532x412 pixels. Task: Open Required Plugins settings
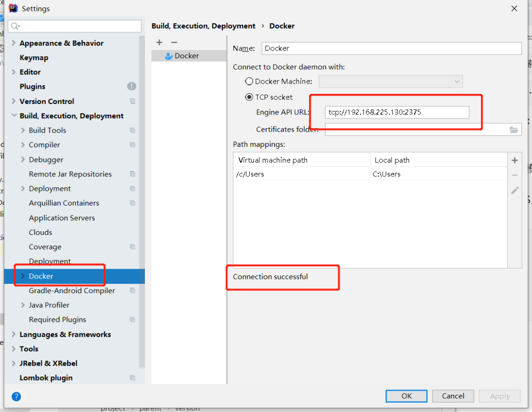tap(57, 320)
